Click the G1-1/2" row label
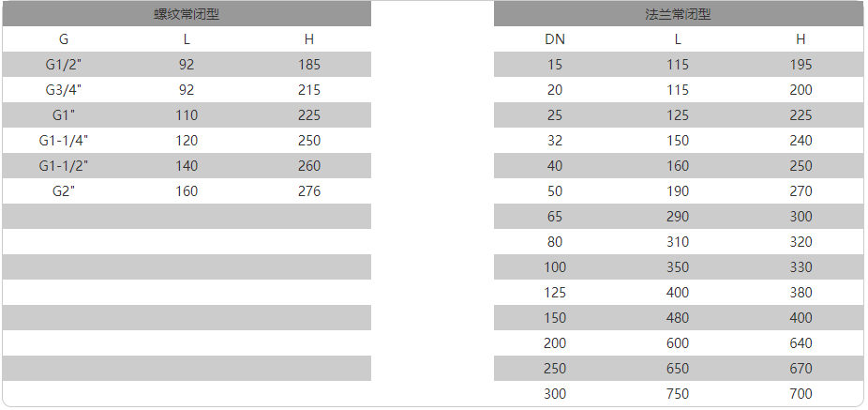Screen dimensions: 868x410 point(64,166)
